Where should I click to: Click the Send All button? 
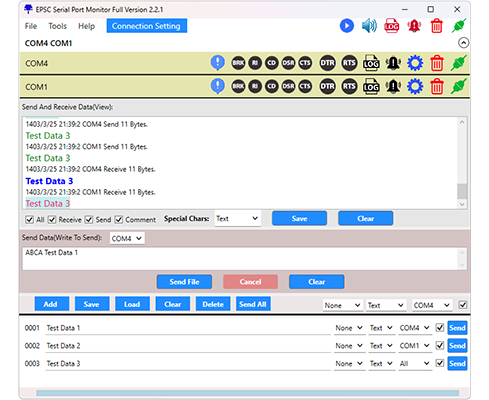click(x=252, y=304)
